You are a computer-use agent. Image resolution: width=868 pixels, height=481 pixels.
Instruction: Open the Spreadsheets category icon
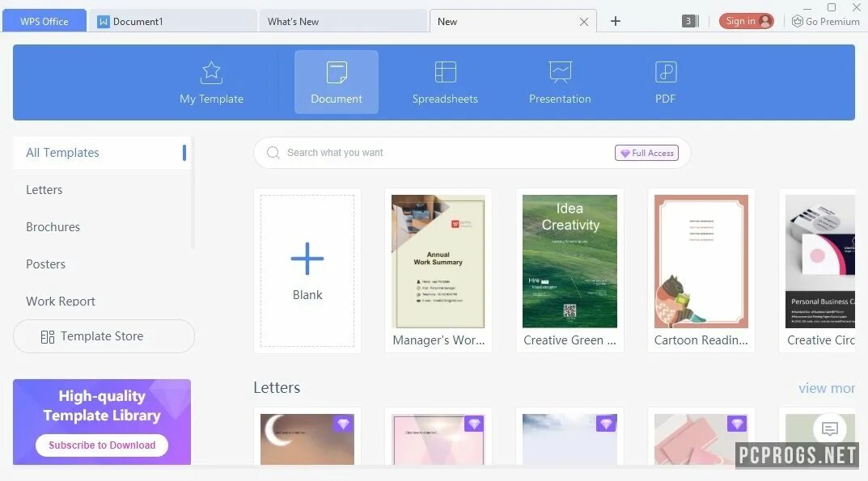click(445, 73)
